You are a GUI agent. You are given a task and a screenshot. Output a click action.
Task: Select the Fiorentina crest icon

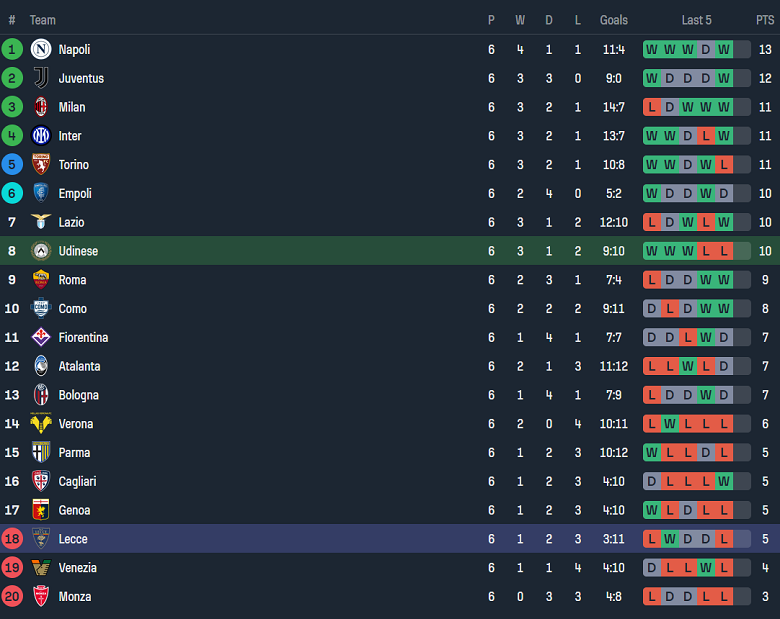tap(41, 338)
